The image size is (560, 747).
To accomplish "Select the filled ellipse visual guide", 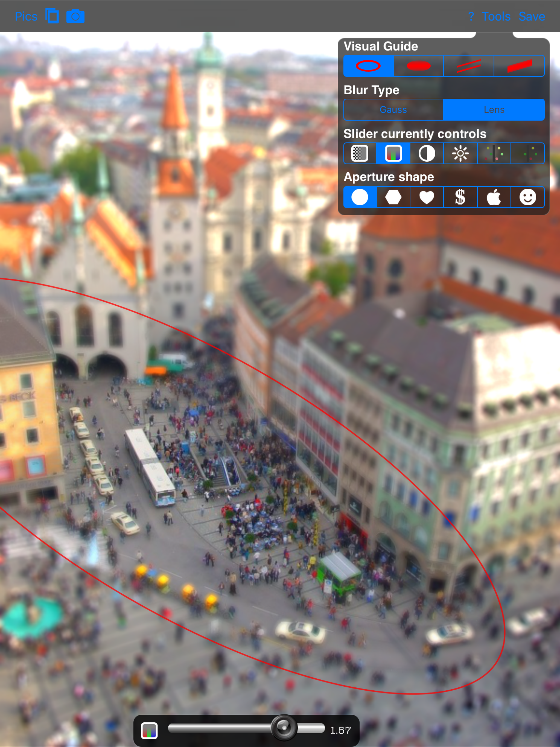I will 418,66.
